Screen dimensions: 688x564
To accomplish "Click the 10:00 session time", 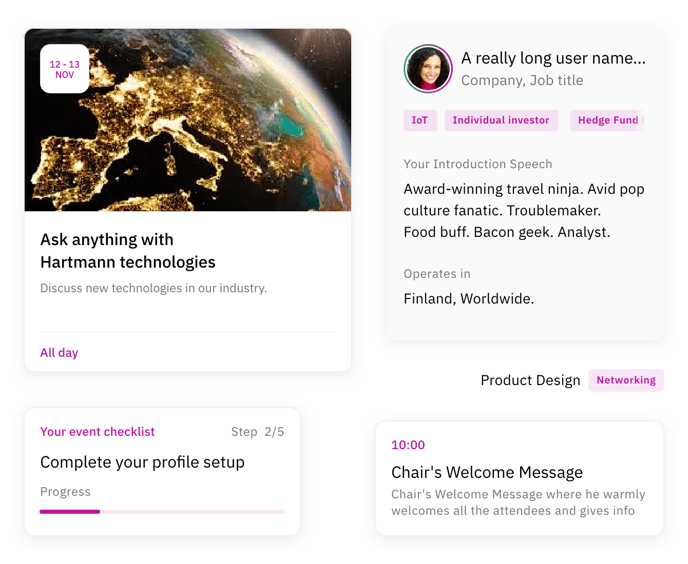I will [x=408, y=445].
